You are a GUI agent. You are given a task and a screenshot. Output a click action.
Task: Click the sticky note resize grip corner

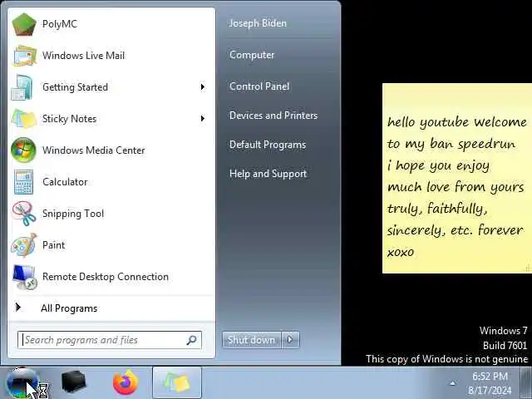[528, 268]
